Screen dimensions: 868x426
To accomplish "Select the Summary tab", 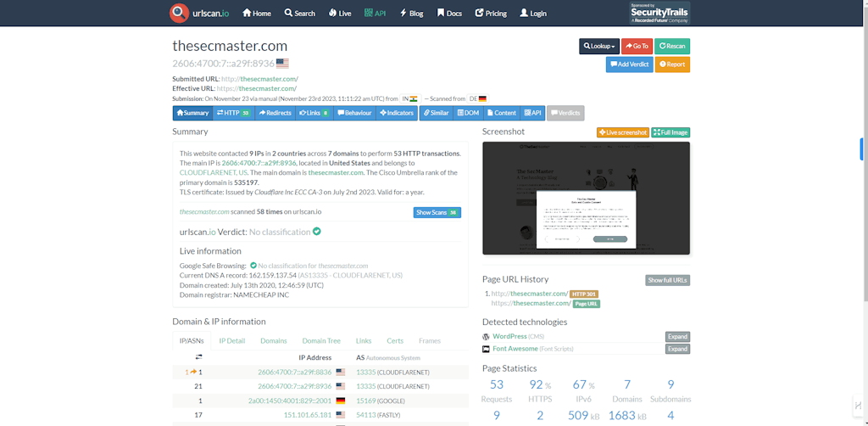I will click(x=192, y=113).
